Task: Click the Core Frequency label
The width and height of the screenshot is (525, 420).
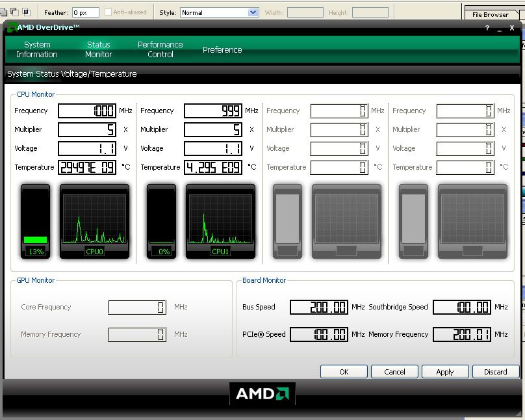Action: (46, 307)
